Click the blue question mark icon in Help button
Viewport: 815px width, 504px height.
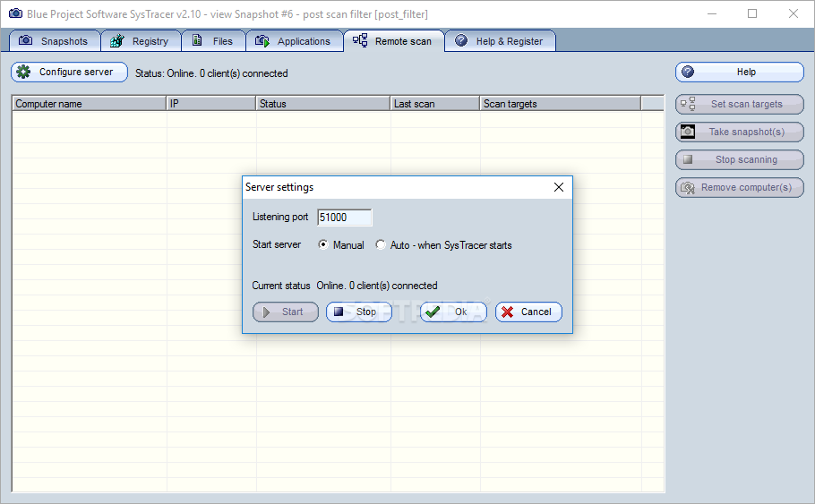[688, 72]
